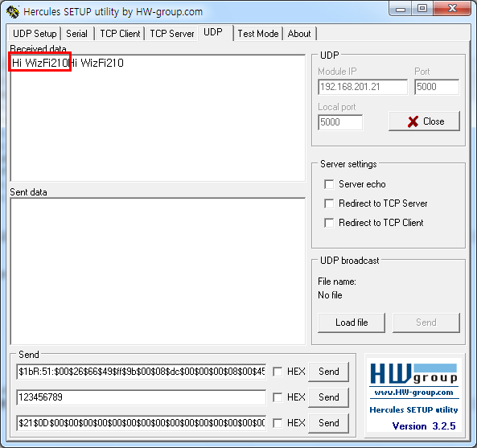The height and width of the screenshot is (448, 477).
Task: Click the Load file button
Action: [x=352, y=323]
